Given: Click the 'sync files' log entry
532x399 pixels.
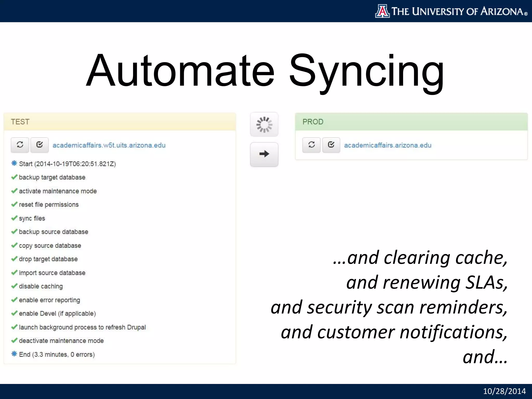Looking at the screenshot, I should tap(28, 218).
